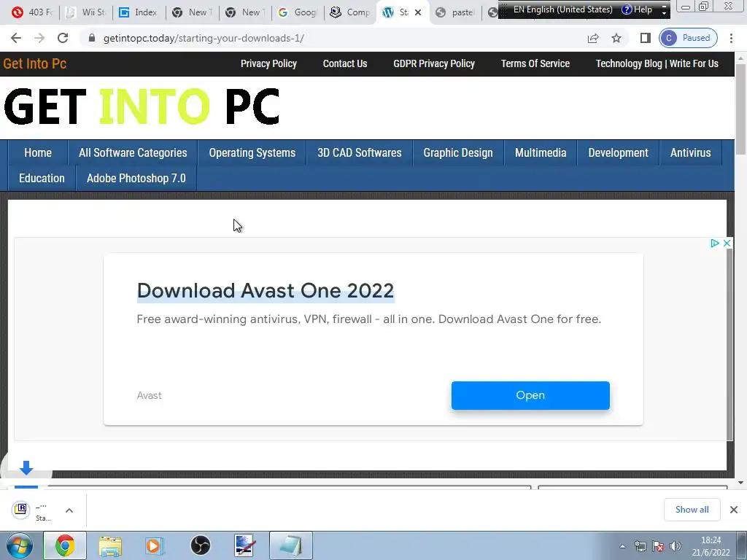Click the Paused profile button

[x=688, y=38]
